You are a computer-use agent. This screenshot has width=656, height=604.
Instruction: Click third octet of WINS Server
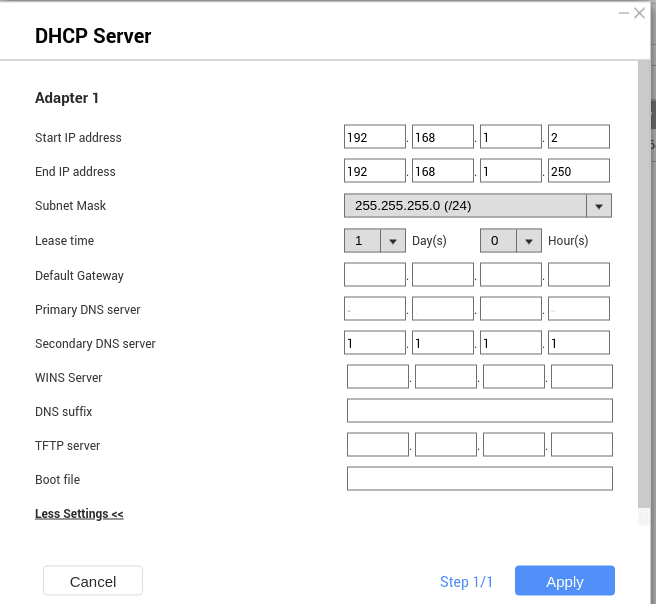pos(514,376)
